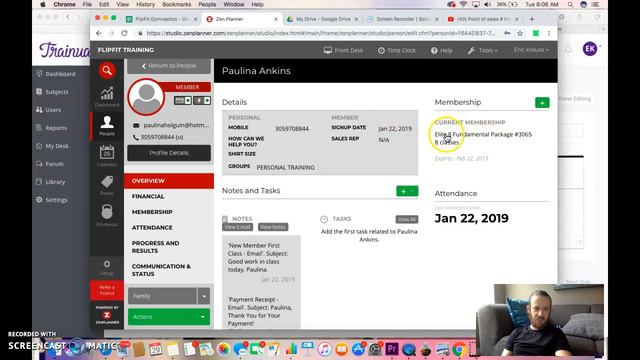This screenshot has height=360, width=640.
Task: Expand the Eric Klauss user menu
Action: [x=531, y=50]
